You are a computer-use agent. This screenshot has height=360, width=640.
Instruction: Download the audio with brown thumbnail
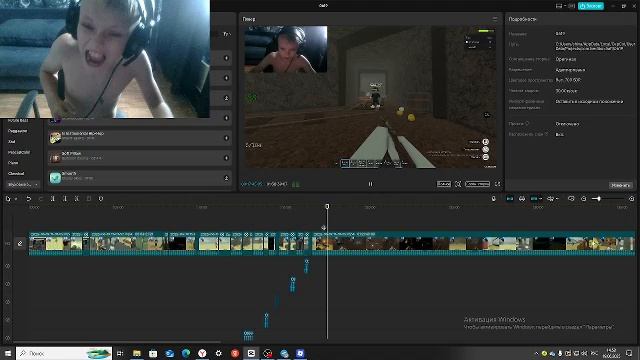point(226,158)
